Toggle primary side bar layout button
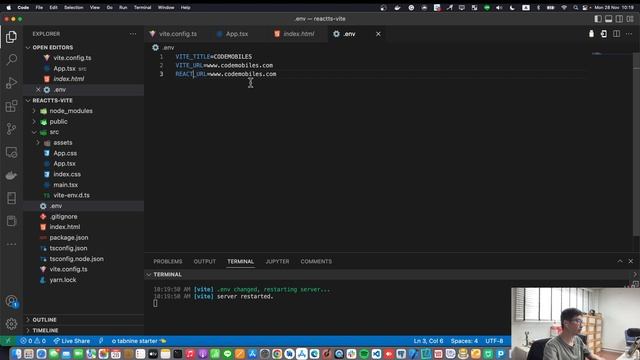Viewport: 640px width, 360px height. pos(598,19)
